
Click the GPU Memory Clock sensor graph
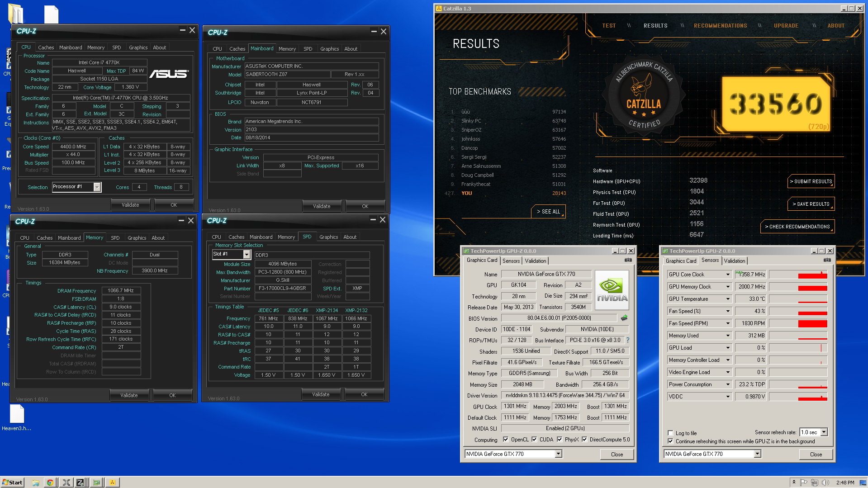click(x=798, y=287)
